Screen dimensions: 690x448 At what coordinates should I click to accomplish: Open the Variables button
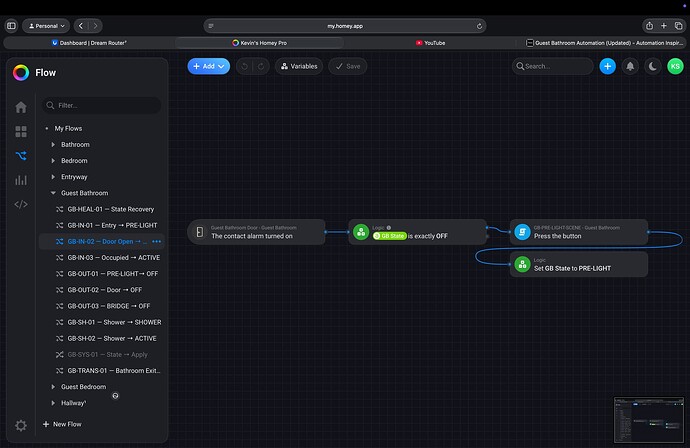click(299, 66)
